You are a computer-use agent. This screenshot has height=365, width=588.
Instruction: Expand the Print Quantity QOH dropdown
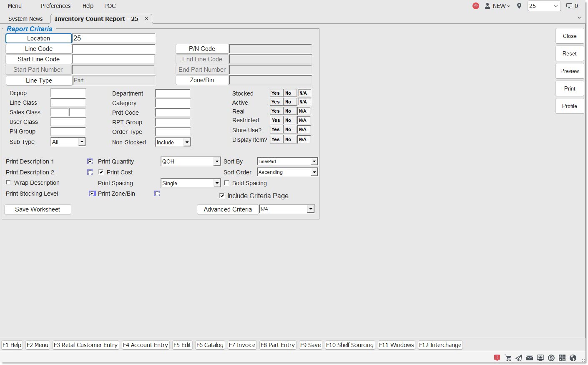point(216,161)
